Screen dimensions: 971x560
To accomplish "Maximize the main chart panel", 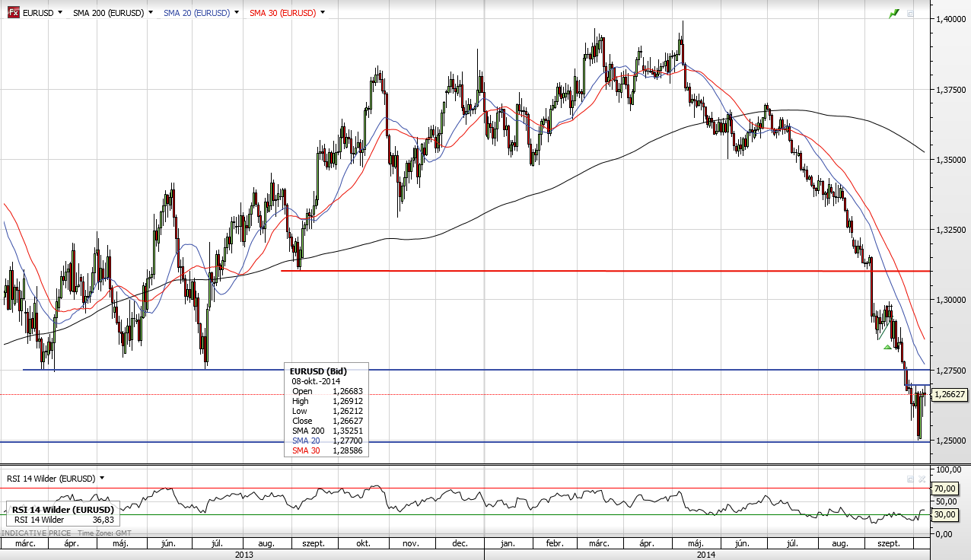I will [x=910, y=13].
